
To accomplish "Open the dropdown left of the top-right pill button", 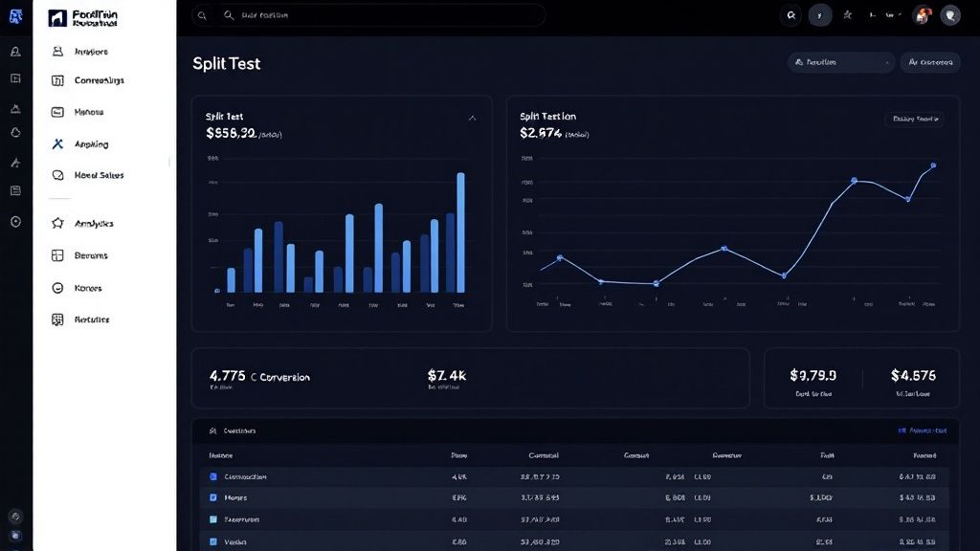I will click(841, 62).
